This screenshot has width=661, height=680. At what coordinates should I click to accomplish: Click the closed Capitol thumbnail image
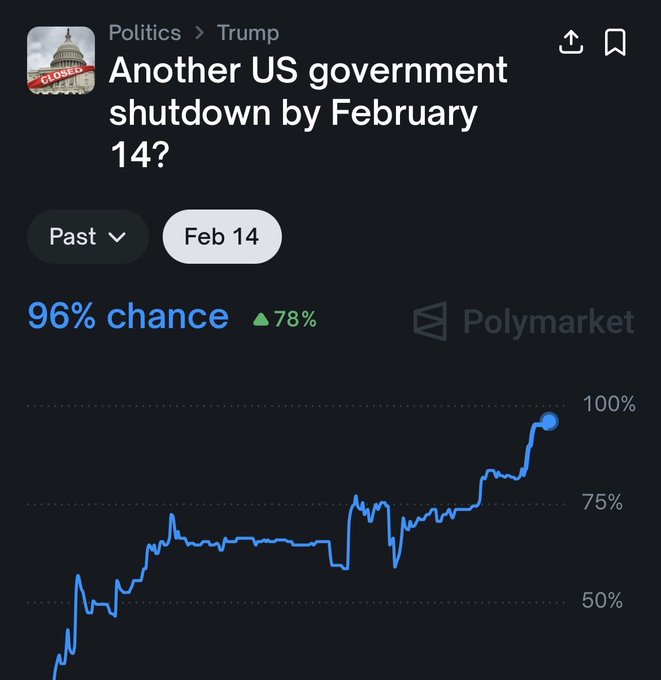point(60,61)
